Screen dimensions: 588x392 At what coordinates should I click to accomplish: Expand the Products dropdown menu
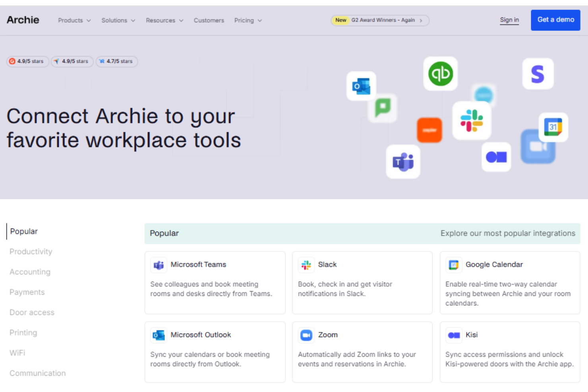pos(74,20)
